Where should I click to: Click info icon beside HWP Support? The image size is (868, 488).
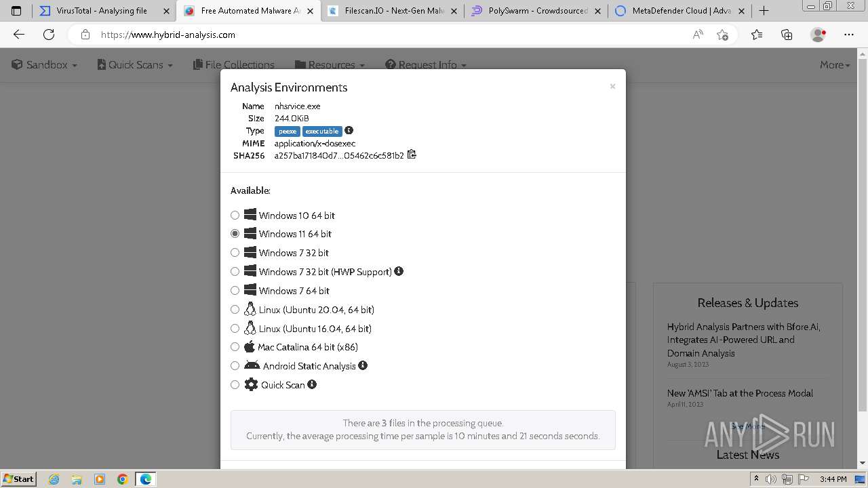tap(399, 271)
